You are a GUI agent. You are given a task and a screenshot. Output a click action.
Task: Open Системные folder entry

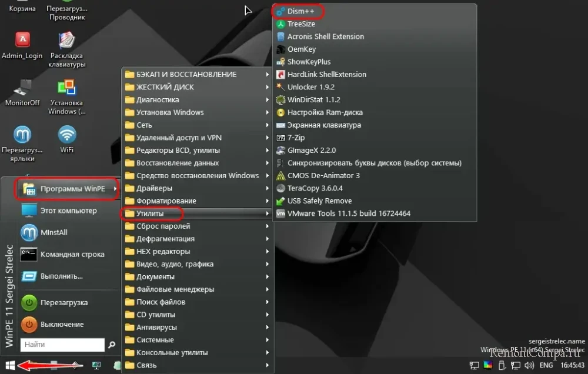click(198, 340)
